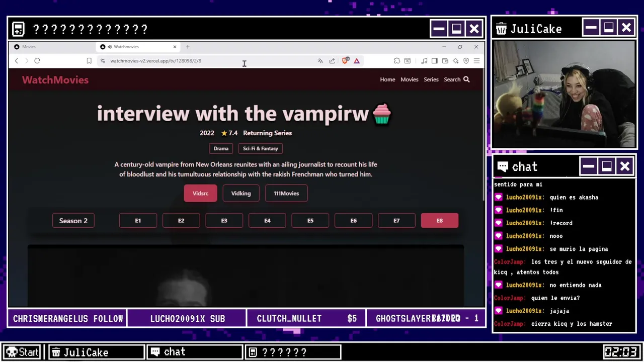The height and width of the screenshot is (362, 644).
Task: Select episode E7
Action: [x=396, y=221]
